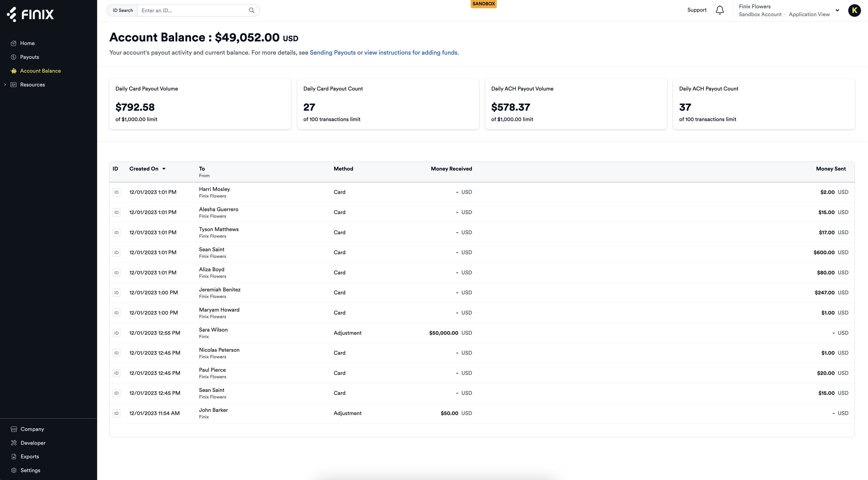The image size is (868, 480).
Task: Open the Daily Card Payout Volume card
Action: pos(200,104)
